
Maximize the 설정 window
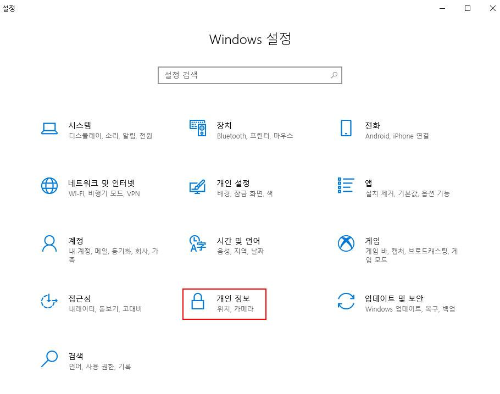pos(468,8)
